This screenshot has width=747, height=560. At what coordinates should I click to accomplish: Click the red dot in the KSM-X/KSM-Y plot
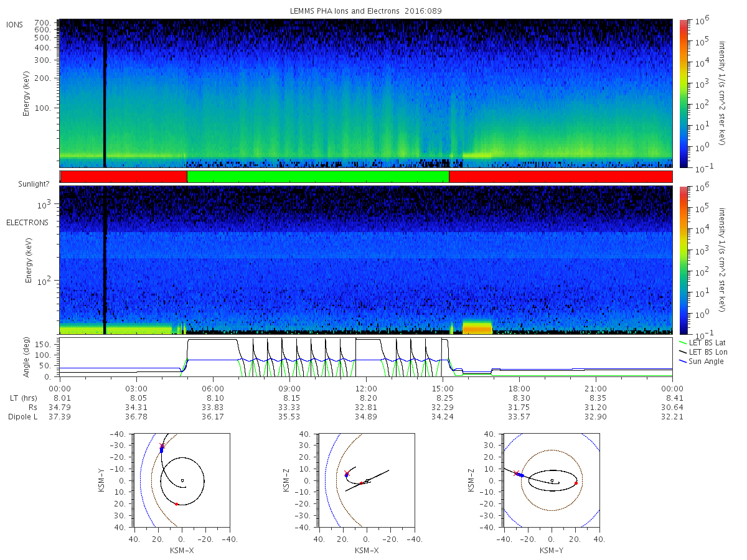click(177, 504)
